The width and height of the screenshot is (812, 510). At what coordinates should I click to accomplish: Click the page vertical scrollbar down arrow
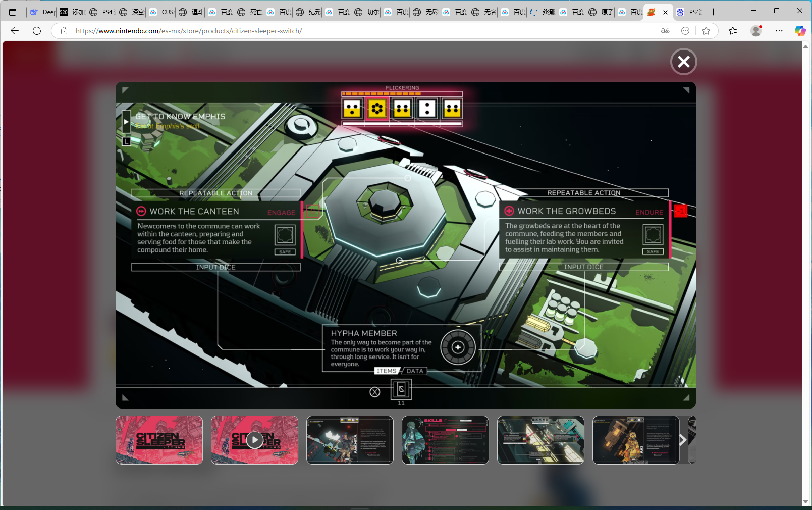click(805, 501)
